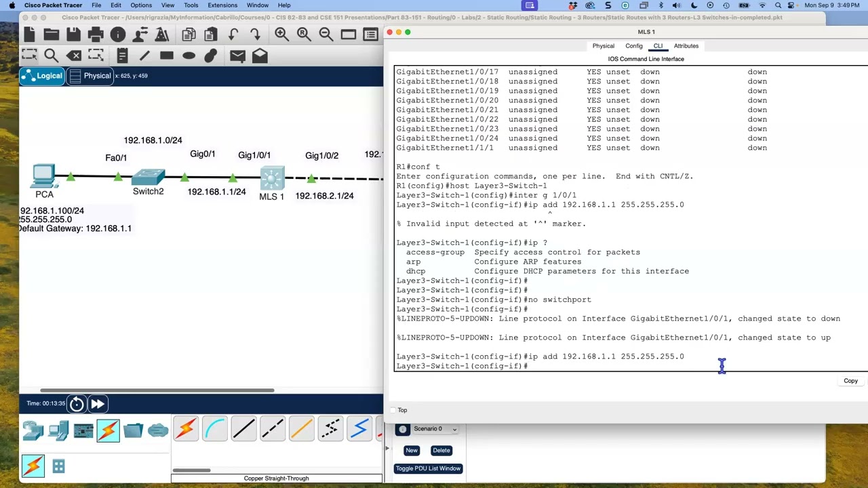Activate the Delete tool icon
Viewport: 868px width, 488px height.
74,56
